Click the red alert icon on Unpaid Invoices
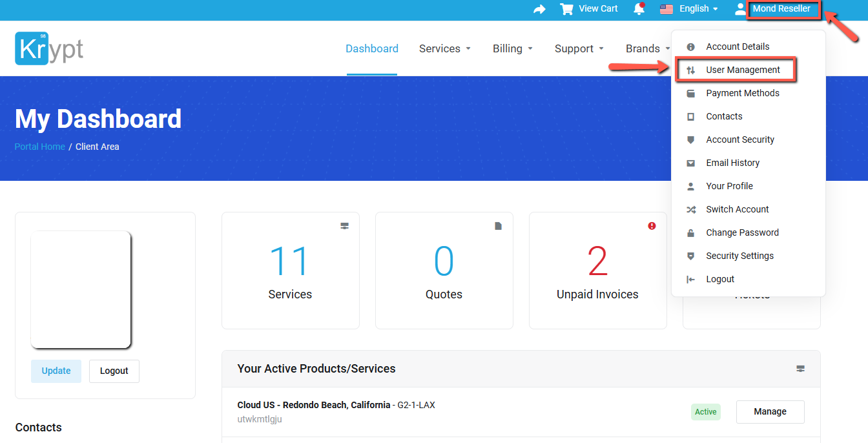 [x=652, y=226]
